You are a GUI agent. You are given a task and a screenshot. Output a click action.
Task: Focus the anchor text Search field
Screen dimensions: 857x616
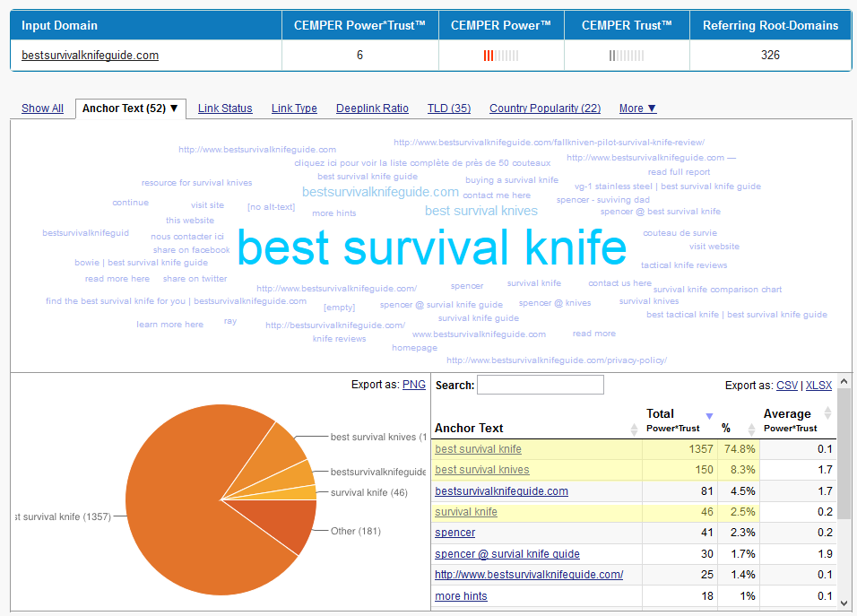pyautogui.click(x=540, y=386)
